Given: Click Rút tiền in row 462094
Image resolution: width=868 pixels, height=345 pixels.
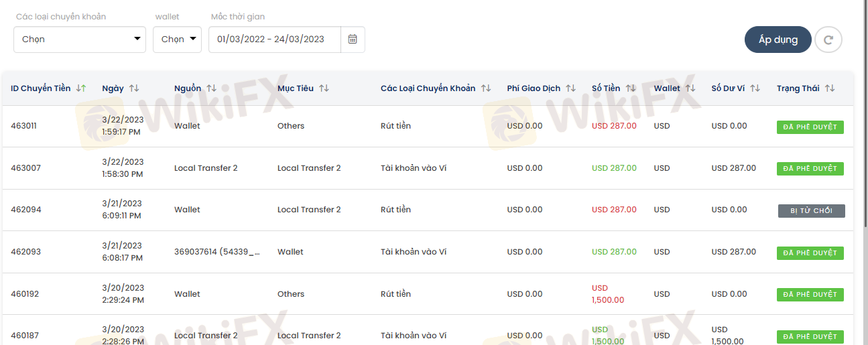Looking at the screenshot, I should tap(395, 210).
